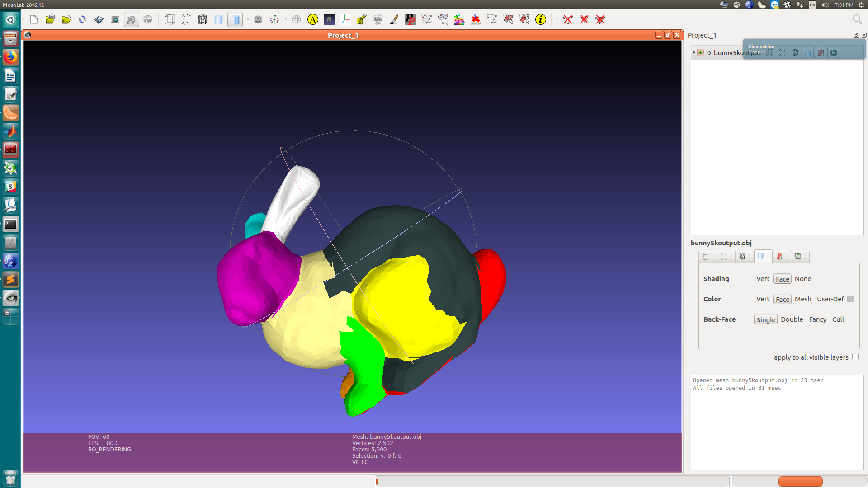Open the Ubuntu Dash launcher button
868x488 pixels.
(x=10, y=19)
